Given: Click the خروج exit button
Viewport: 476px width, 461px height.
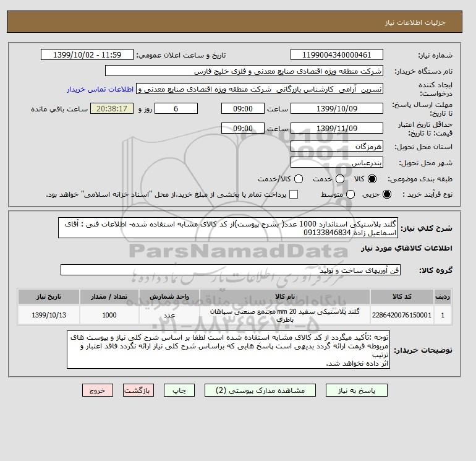Looking at the screenshot, I should 98,390.
